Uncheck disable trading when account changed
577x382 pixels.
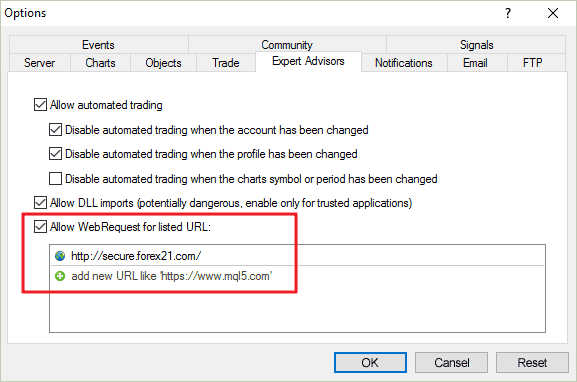click(55, 130)
